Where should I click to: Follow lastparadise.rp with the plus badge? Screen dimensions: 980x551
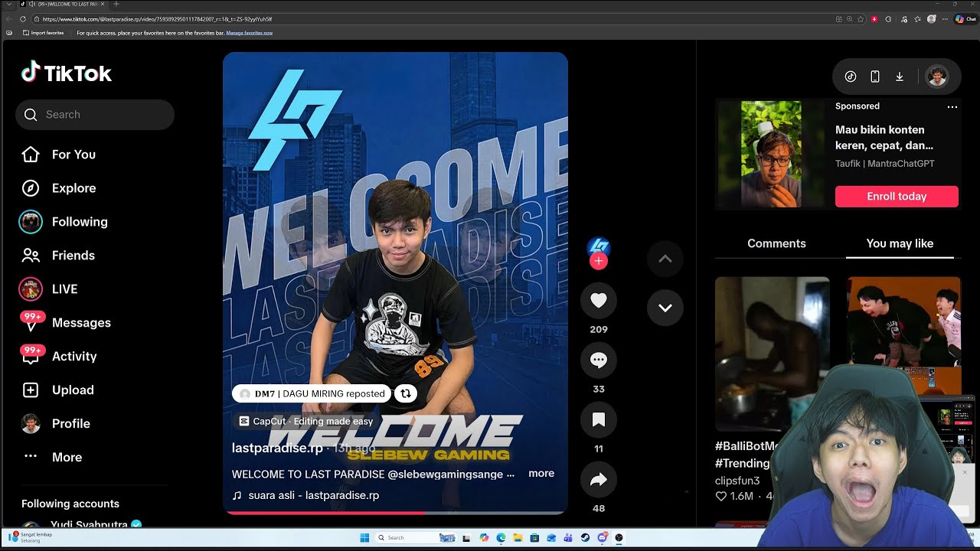pos(599,262)
